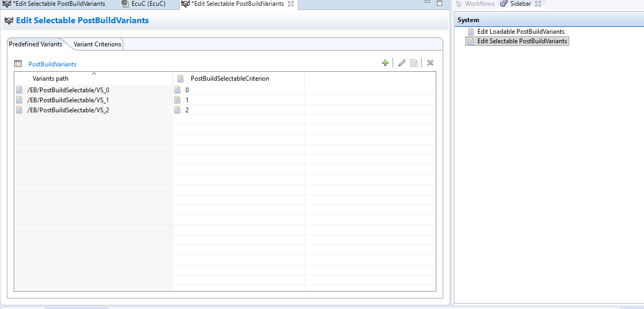The height and width of the screenshot is (309, 644).
Task: Sort by the Variants path column header
Action: coord(93,79)
